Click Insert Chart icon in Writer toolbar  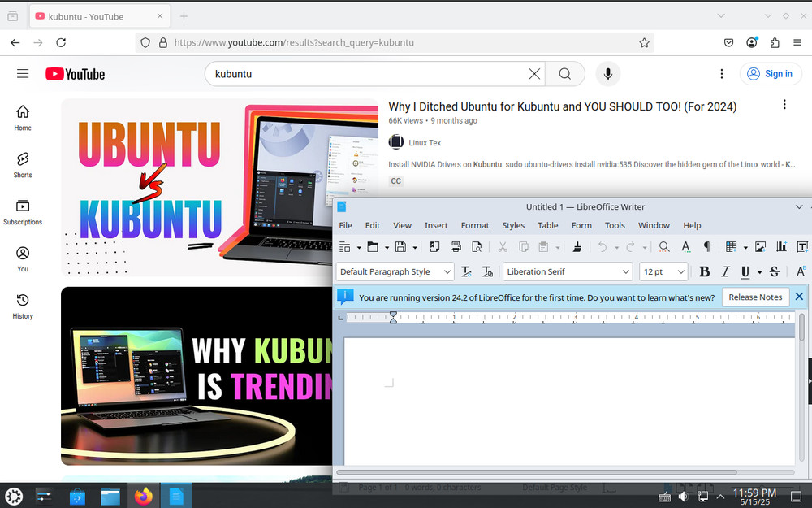(781, 247)
